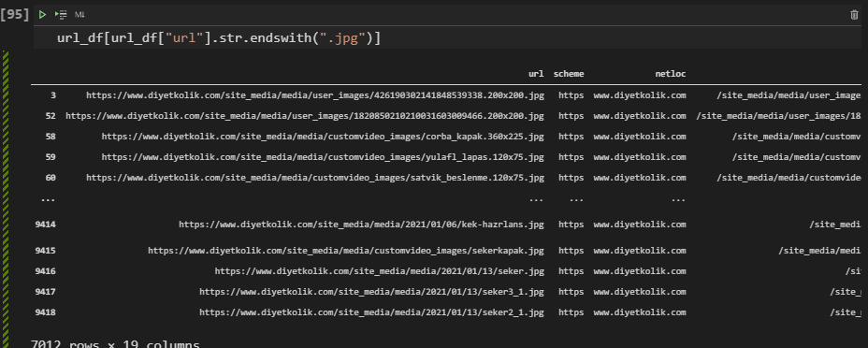Select row index 3
Screen dimensions: 868x348
click(53, 95)
